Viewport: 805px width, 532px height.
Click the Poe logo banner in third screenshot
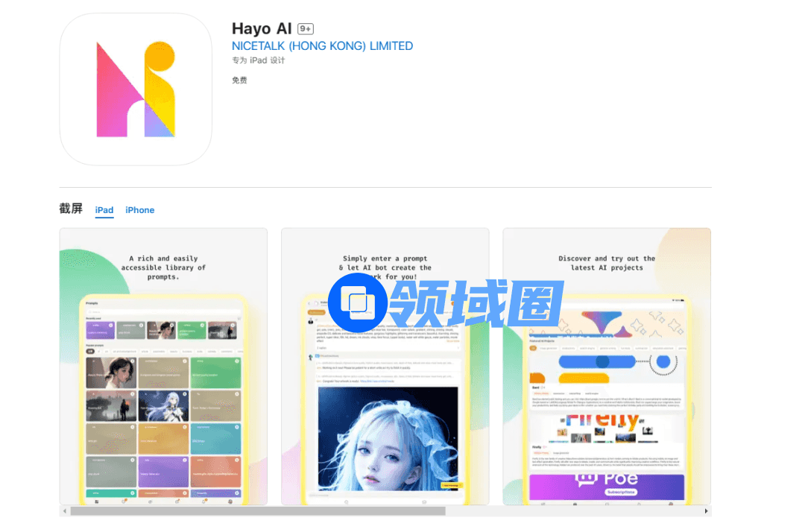pos(605,483)
